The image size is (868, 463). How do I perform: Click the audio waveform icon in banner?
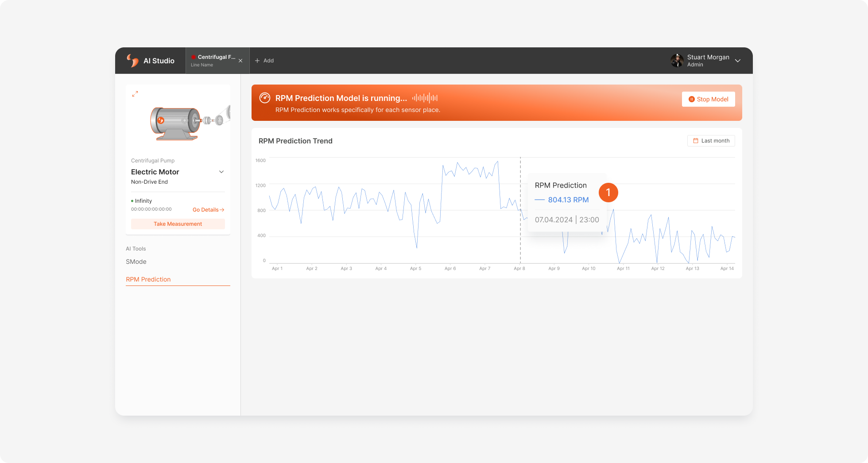coord(425,98)
